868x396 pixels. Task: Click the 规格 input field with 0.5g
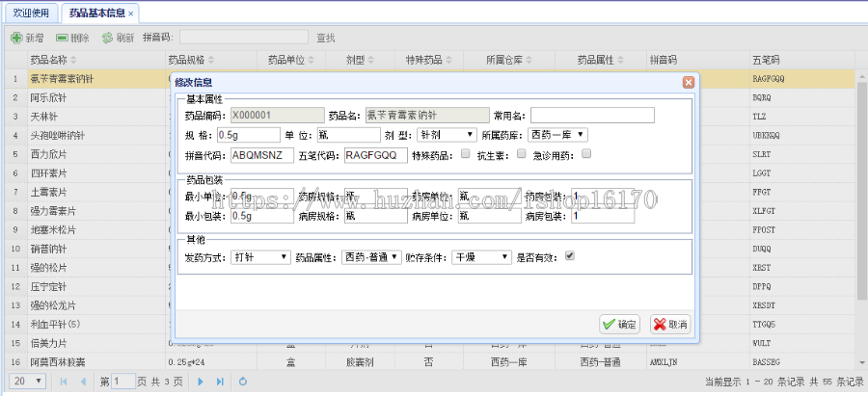pos(249,134)
